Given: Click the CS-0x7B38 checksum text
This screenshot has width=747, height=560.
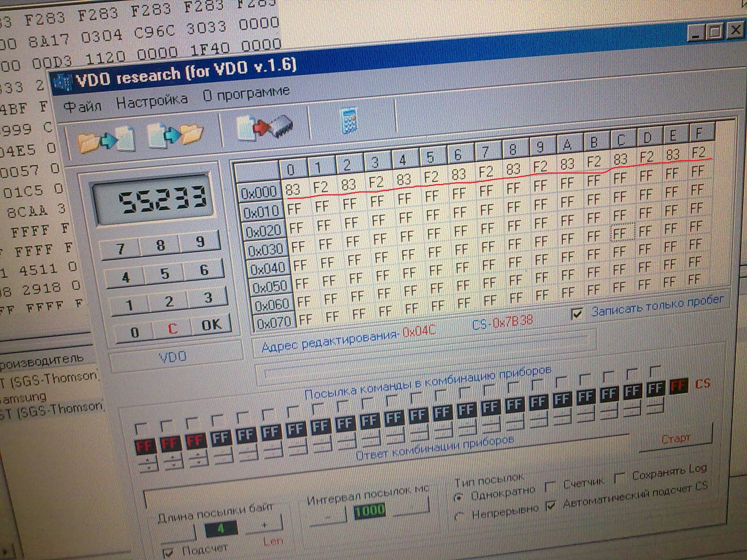Looking at the screenshot, I should (x=502, y=322).
